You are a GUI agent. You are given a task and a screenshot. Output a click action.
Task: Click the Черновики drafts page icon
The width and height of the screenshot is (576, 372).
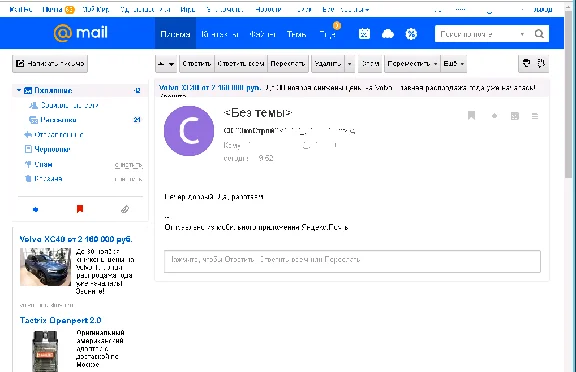coord(28,149)
